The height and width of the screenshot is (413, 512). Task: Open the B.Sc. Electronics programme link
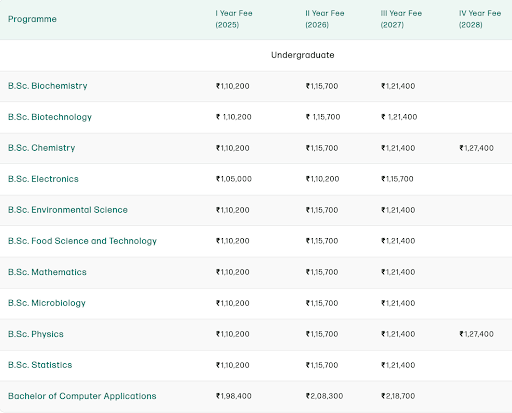[43, 179]
